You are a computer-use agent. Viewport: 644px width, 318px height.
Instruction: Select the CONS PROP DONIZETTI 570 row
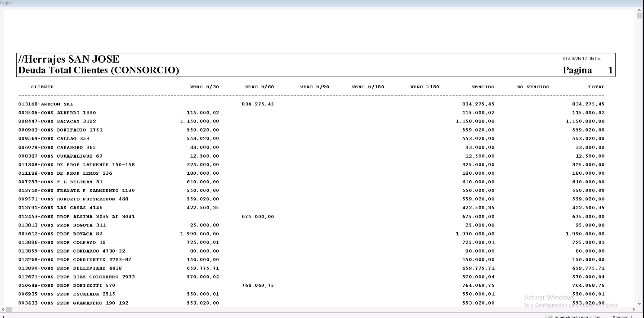[x=311, y=286]
